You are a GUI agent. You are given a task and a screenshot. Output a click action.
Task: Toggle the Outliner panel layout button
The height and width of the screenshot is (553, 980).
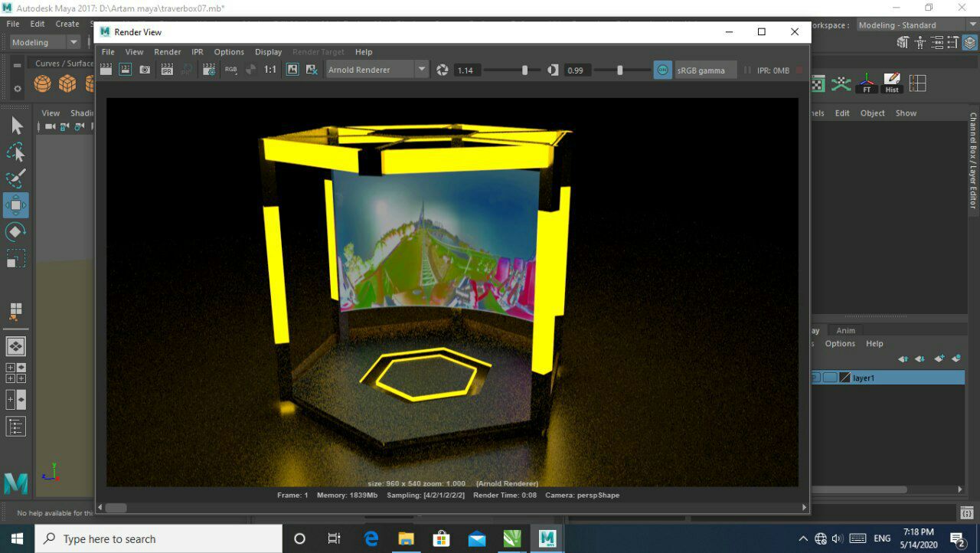tap(16, 427)
